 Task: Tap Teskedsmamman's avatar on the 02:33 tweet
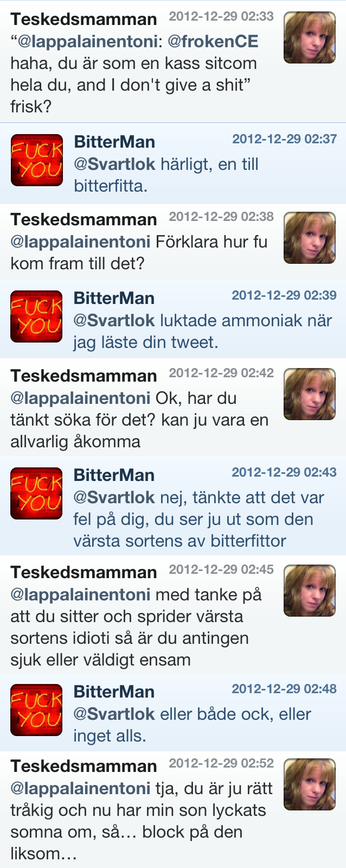tap(309, 37)
